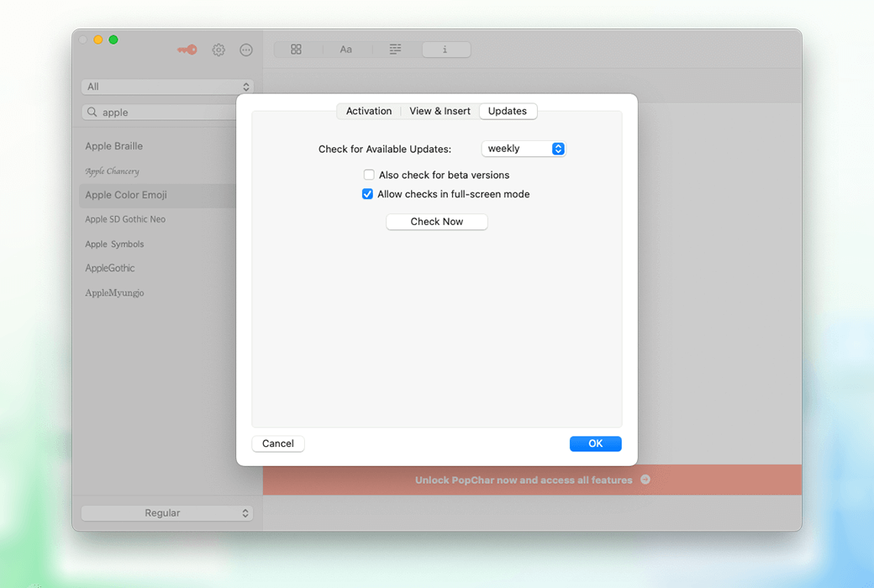Click the arrow icon in unlock banner
This screenshot has height=588, width=874.
pyautogui.click(x=645, y=480)
